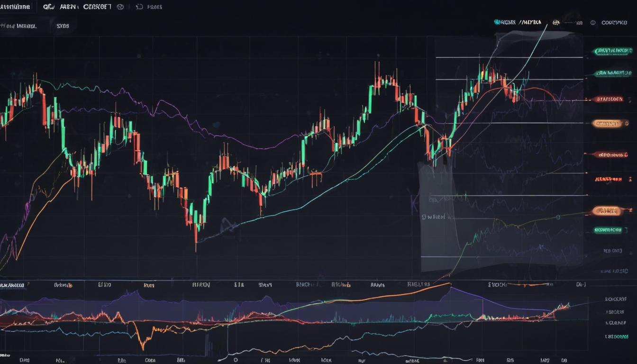This screenshot has width=637, height=364.
Task: Open the third text item in the top toolbar
Action: coord(97,7)
